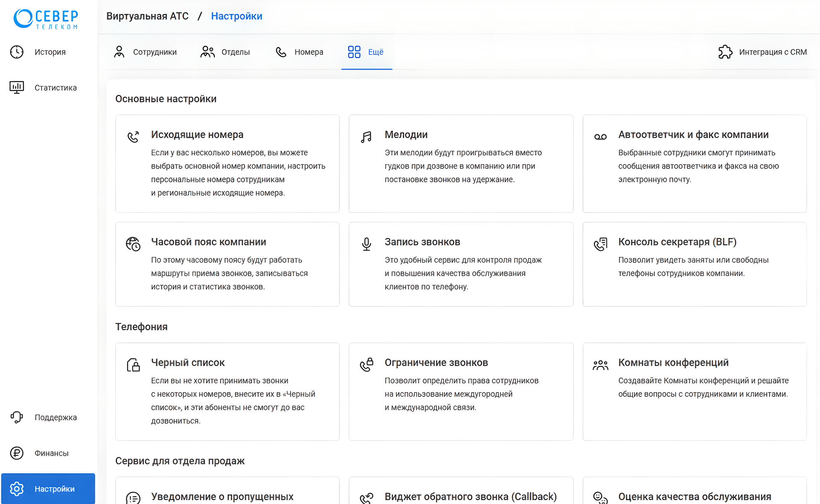The height and width of the screenshot is (504, 820).
Task: Go to Статистика in sidebar
Action: click(x=56, y=87)
